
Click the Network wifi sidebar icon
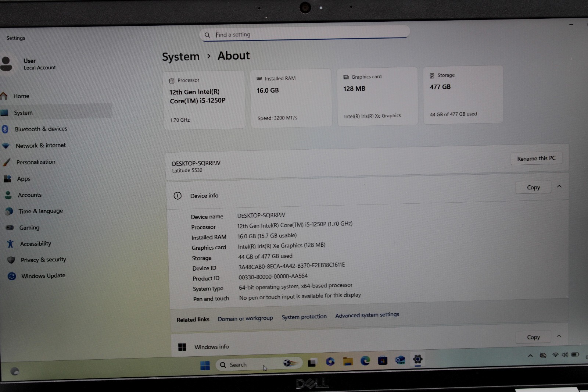6,146
